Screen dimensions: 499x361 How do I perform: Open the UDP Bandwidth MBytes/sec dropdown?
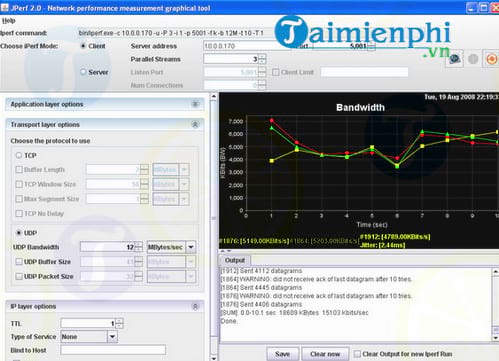click(x=191, y=247)
